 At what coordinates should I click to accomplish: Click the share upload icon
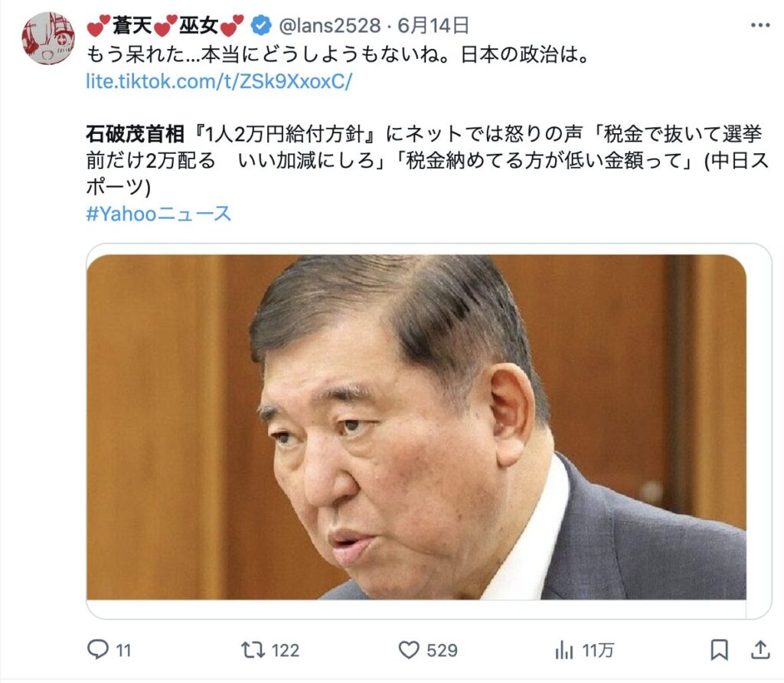point(760,649)
